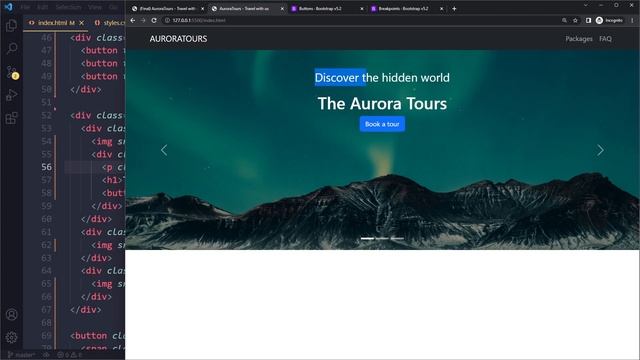Viewport: 640px width, 360px height.
Task: Show previous carousel slide with left arrow
Action: (x=164, y=150)
